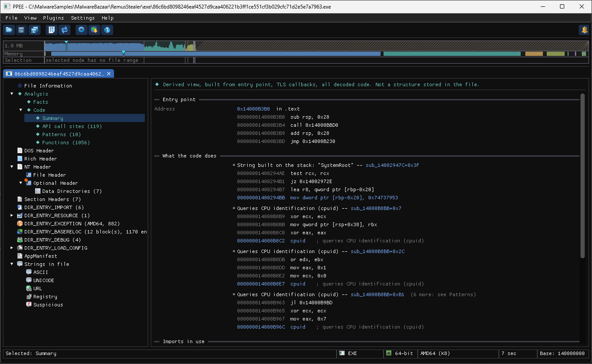Jump to sub_14002947C+0x3F link

point(392,165)
